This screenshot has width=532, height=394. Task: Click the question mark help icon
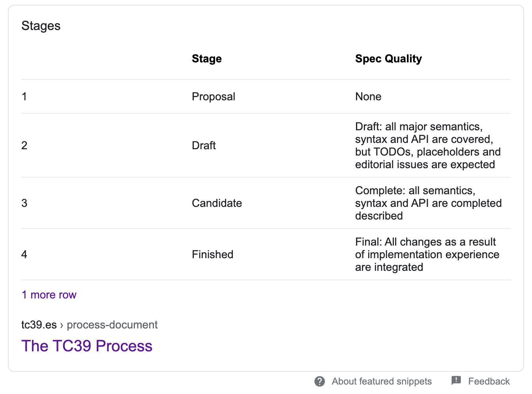pyautogui.click(x=320, y=381)
